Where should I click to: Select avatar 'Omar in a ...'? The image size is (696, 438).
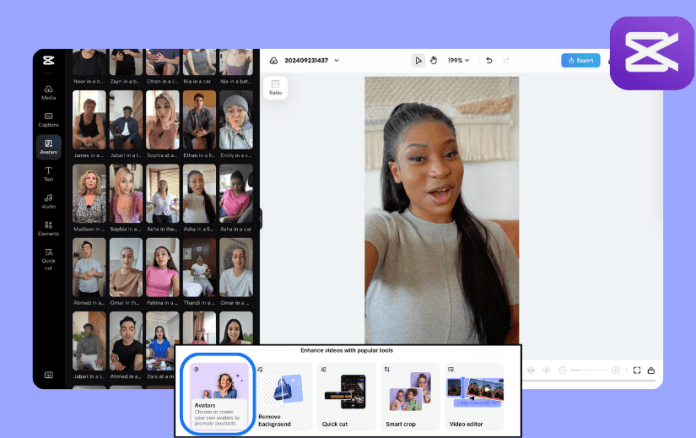click(236, 271)
